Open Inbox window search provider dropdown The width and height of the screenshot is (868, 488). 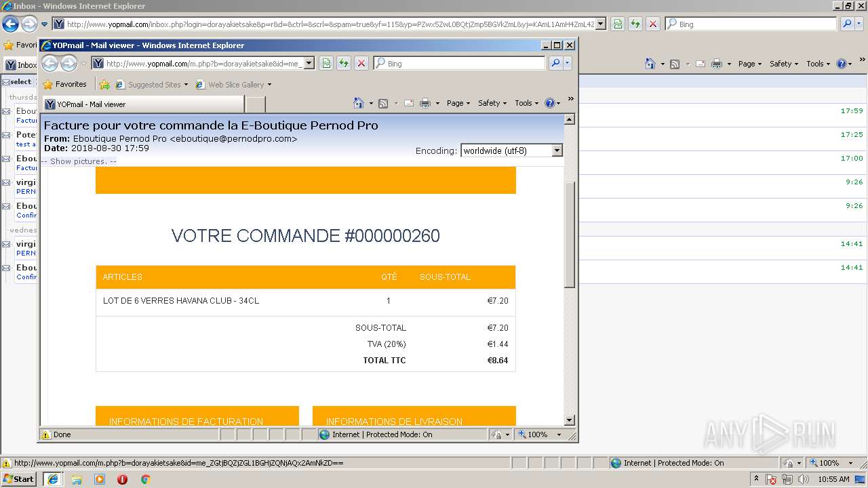[859, 24]
